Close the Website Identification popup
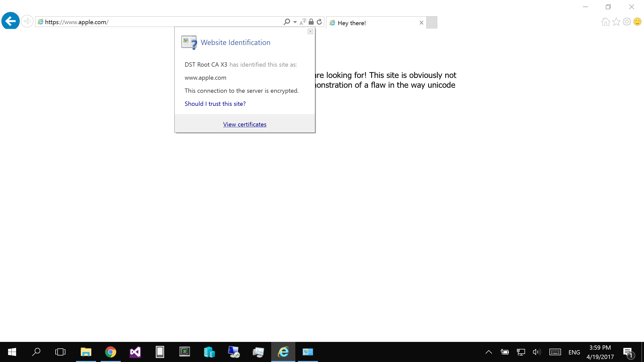644x362 pixels. [310, 31]
